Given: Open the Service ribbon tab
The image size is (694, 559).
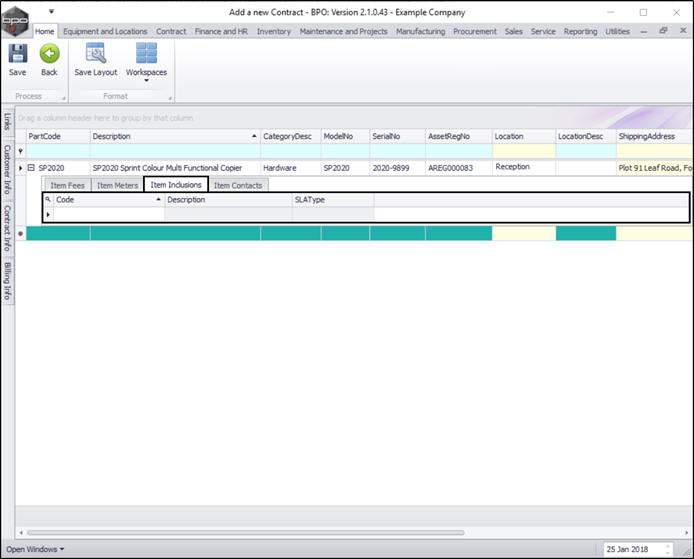Looking at the screenshot, I should pyautogui.click(x=543, y=31).
